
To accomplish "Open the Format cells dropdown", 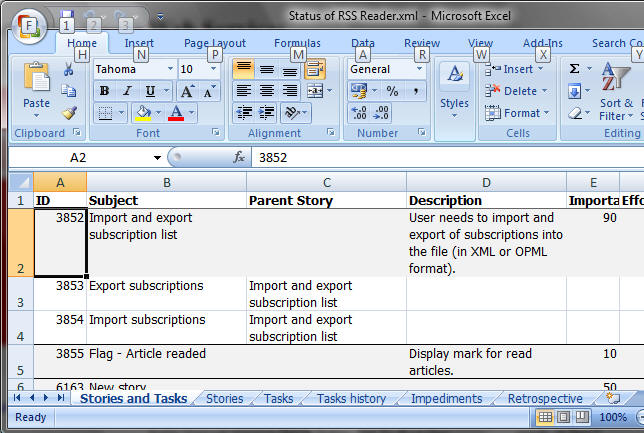I will (x=518, y=113).
